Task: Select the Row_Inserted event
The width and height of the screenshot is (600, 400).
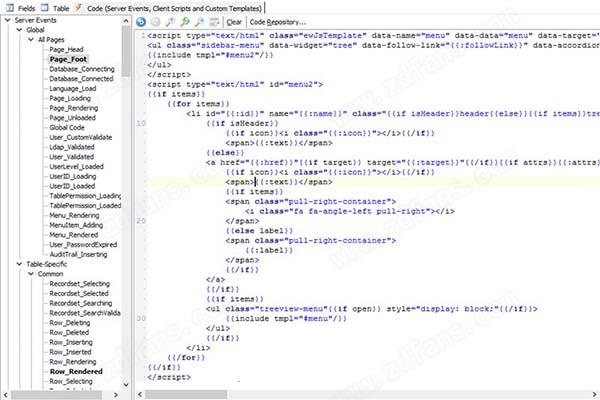Action: click(x=70, y=352)
